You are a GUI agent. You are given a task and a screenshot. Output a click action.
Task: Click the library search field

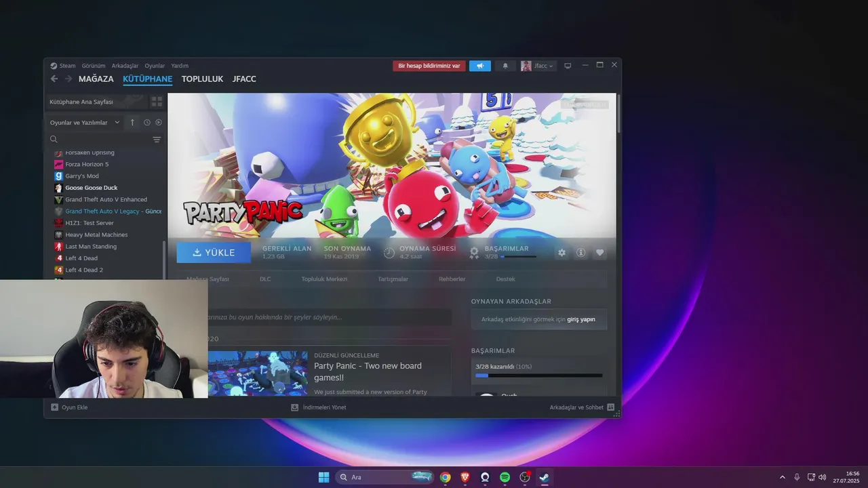pyautogui.click(x=100, y=140)
